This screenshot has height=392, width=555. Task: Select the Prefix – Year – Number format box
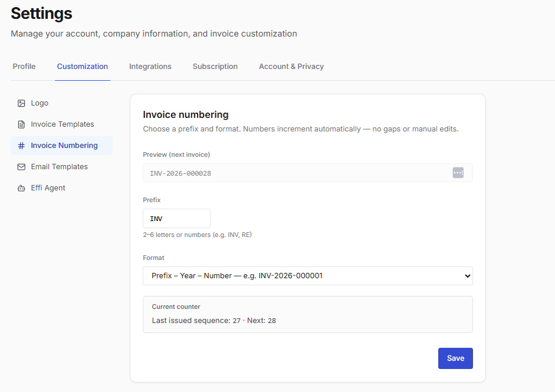(x=308, y=276)
